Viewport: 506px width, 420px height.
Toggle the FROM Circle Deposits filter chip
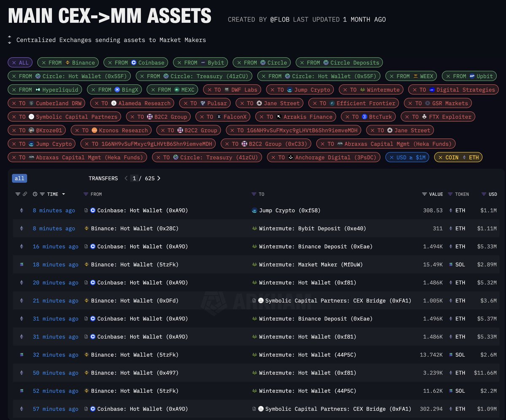pos(339,62)
